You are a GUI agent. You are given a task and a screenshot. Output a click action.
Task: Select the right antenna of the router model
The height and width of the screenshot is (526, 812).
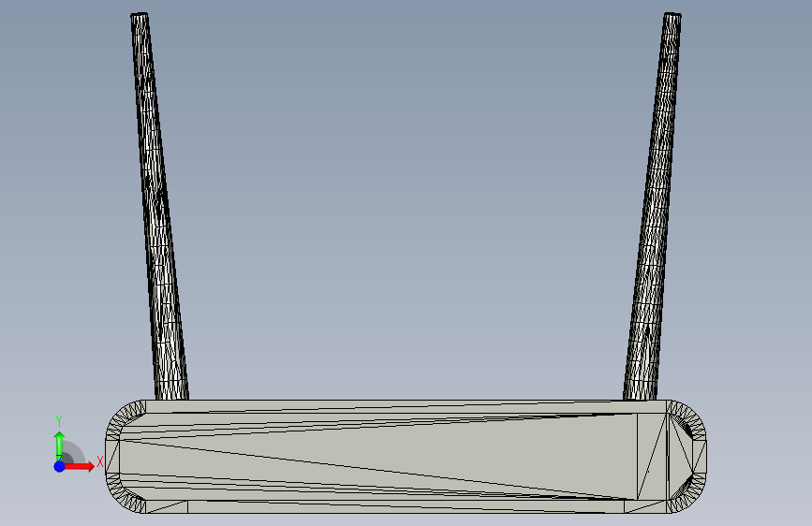click(653, 207)
